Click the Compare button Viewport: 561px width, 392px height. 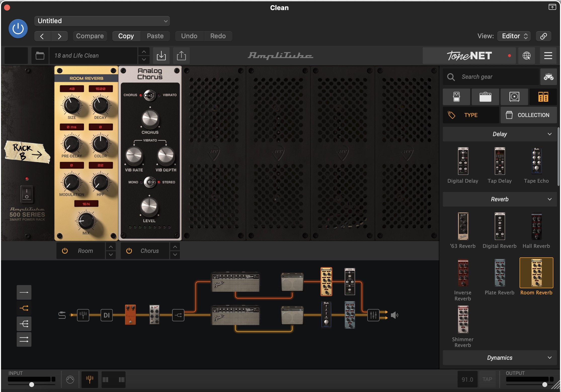click(x=90, y=36)
